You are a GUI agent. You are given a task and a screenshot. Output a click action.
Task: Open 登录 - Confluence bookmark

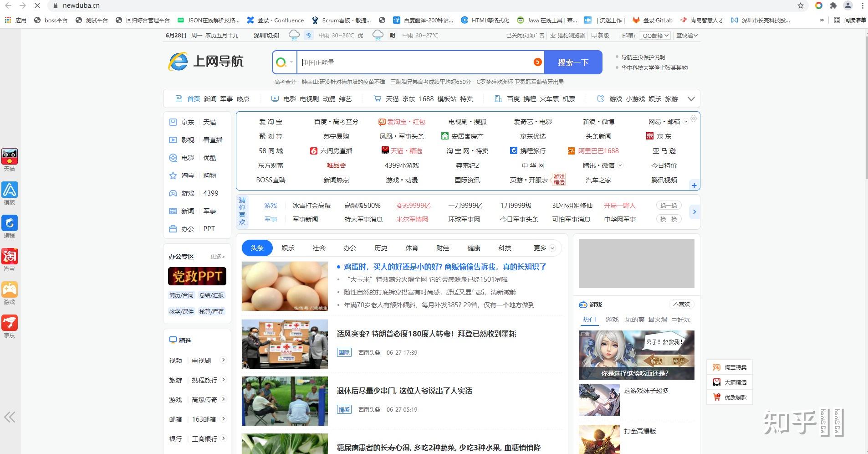(x=275, y=20)
